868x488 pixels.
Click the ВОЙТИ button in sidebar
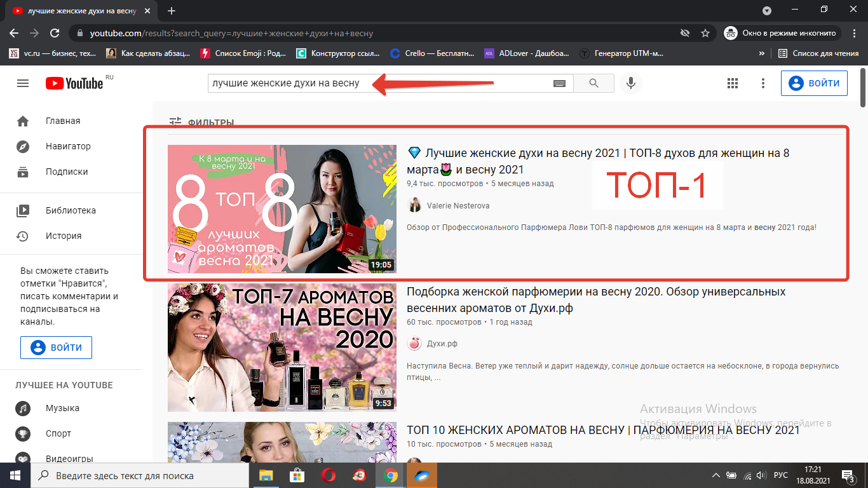click(56, 348)
